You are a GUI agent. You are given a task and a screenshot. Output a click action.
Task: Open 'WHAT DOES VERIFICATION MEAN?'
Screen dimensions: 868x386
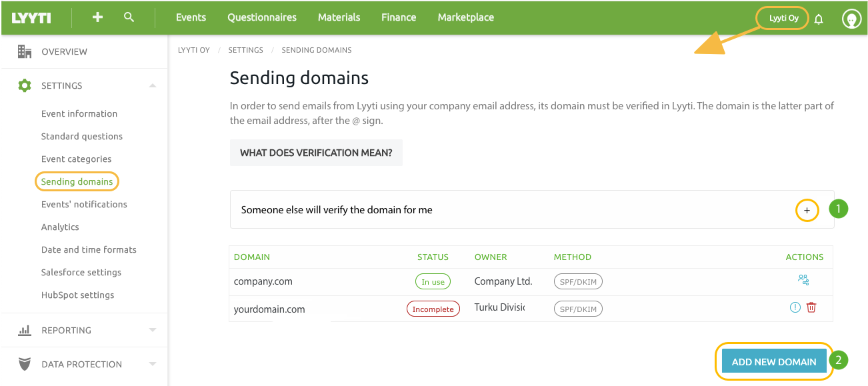(x=316, y=153)
